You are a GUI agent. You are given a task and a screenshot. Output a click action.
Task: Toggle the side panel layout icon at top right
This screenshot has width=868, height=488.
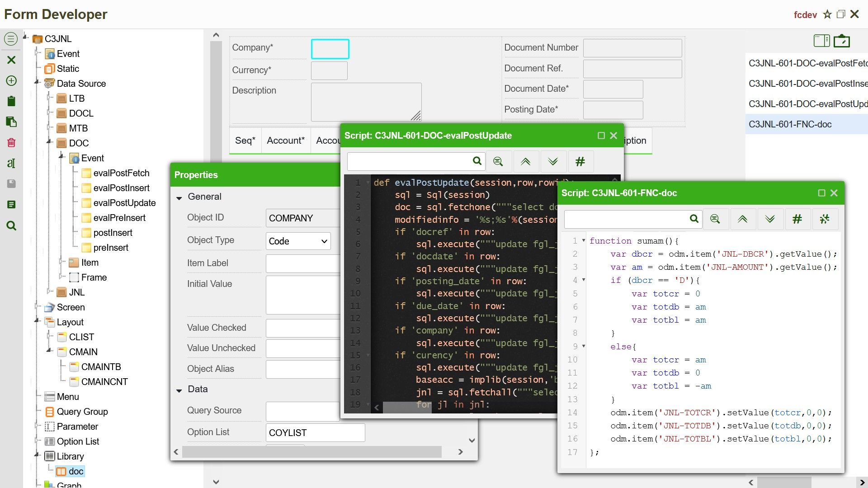point(821,41)
